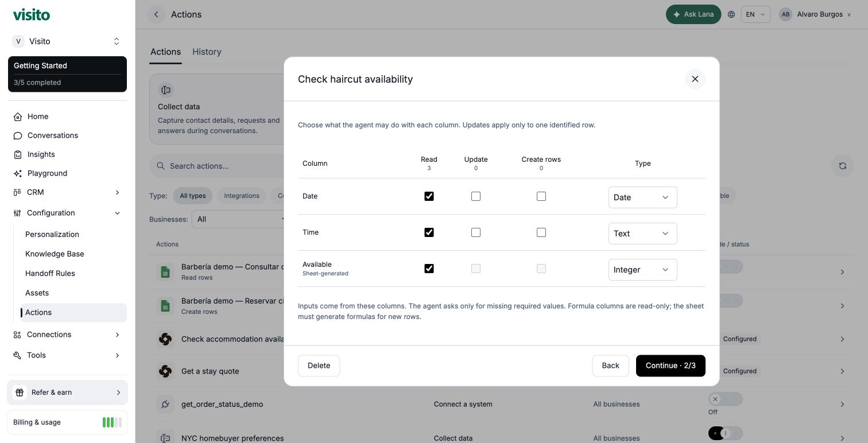Screen dimensions: 868x443
Task: Uncheck the Read checkbox for Date
Action: click(x=429, y=196)
